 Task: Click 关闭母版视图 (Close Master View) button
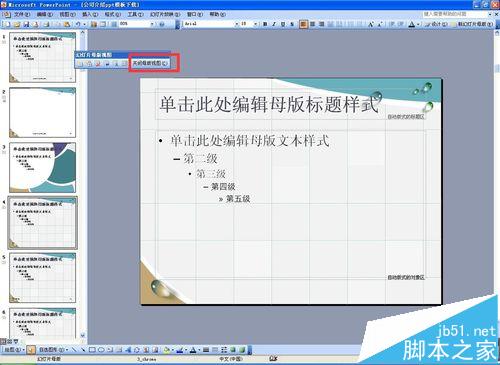point(150,63)
